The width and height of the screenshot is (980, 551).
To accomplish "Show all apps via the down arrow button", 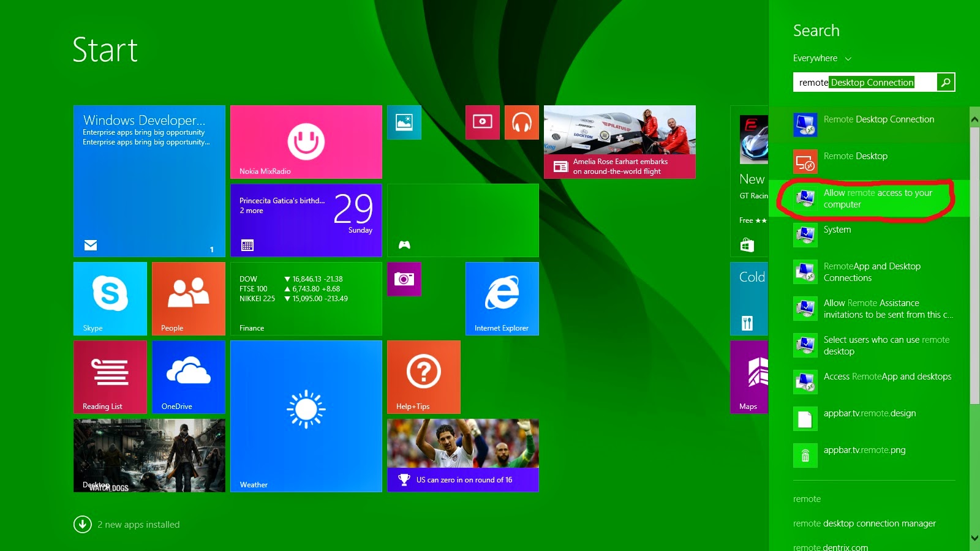I will [82, 525].
